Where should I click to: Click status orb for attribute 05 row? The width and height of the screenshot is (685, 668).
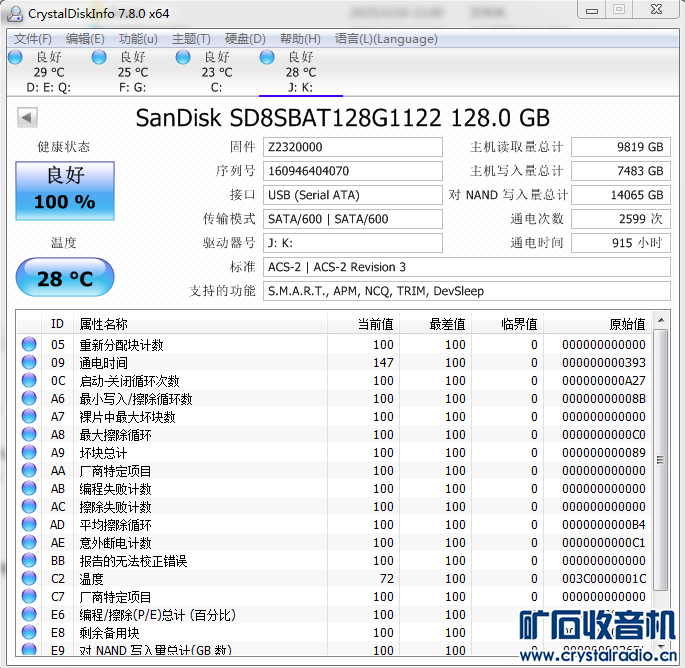point(29,345)
